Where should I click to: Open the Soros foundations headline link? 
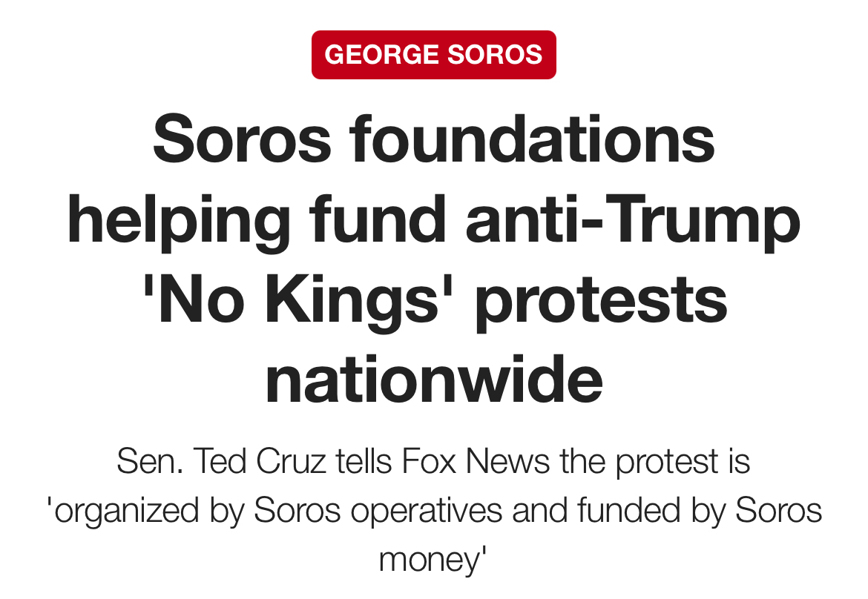433,259
